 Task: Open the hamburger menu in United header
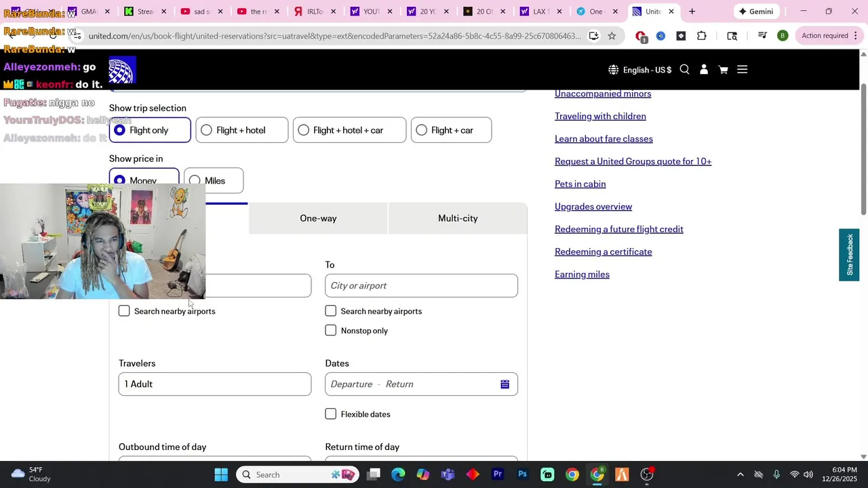[x=742, y=69]
